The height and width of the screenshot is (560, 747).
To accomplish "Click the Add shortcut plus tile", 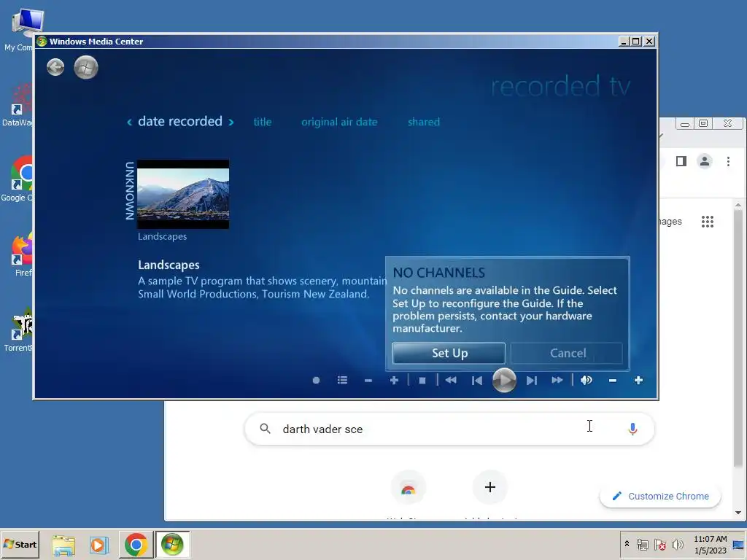I will [489, 487].
